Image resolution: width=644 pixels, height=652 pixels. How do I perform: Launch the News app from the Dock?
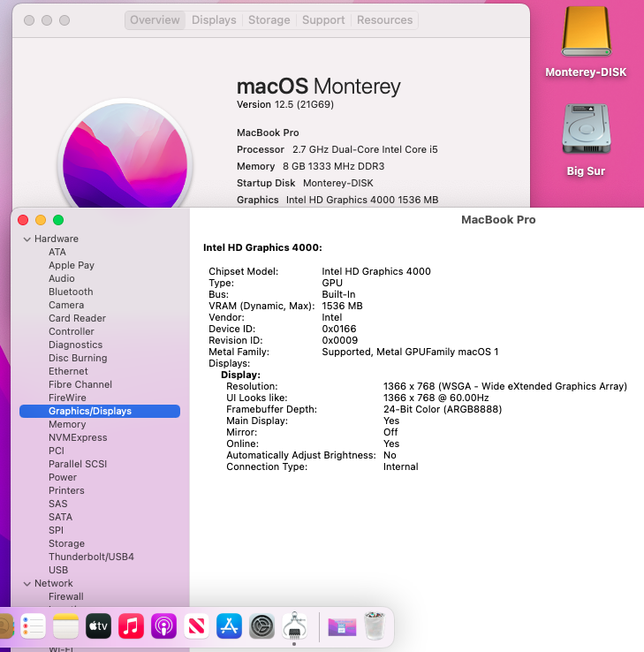(x=196, y=625)
